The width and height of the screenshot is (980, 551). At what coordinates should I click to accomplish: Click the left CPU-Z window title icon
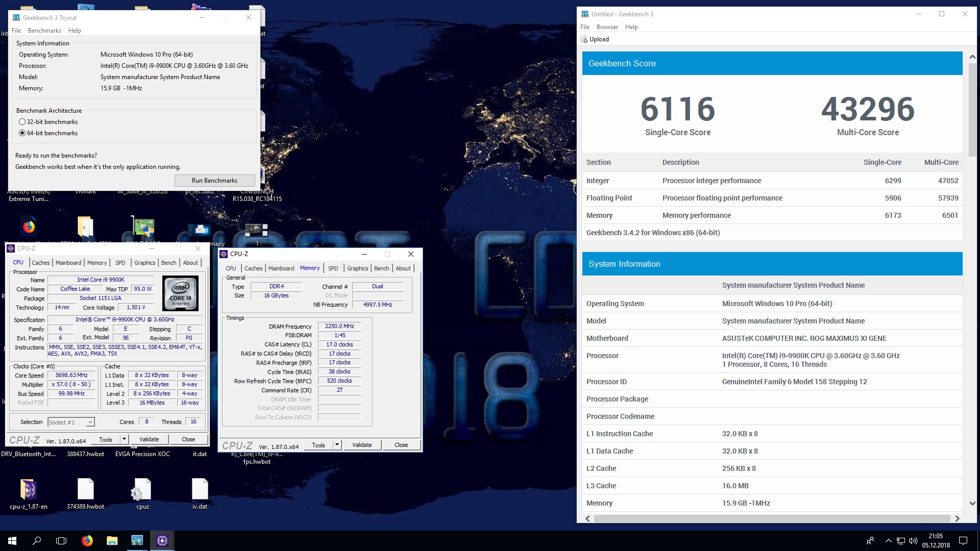11,248
